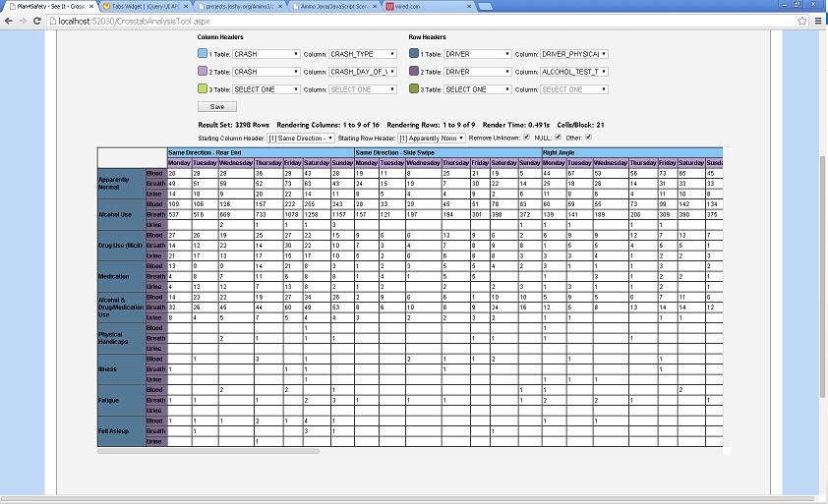Click the Apparently Normal row header

pyautogui.click(x=122, y=183)
